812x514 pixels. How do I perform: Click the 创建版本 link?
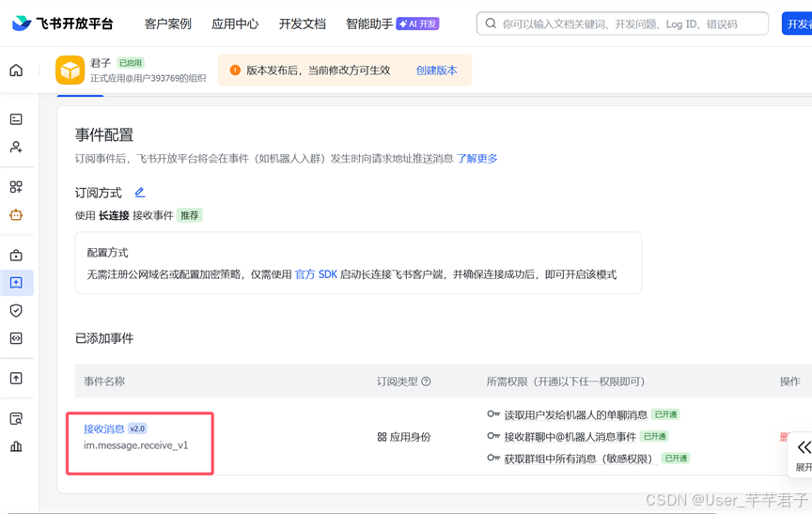pos(437,70)
